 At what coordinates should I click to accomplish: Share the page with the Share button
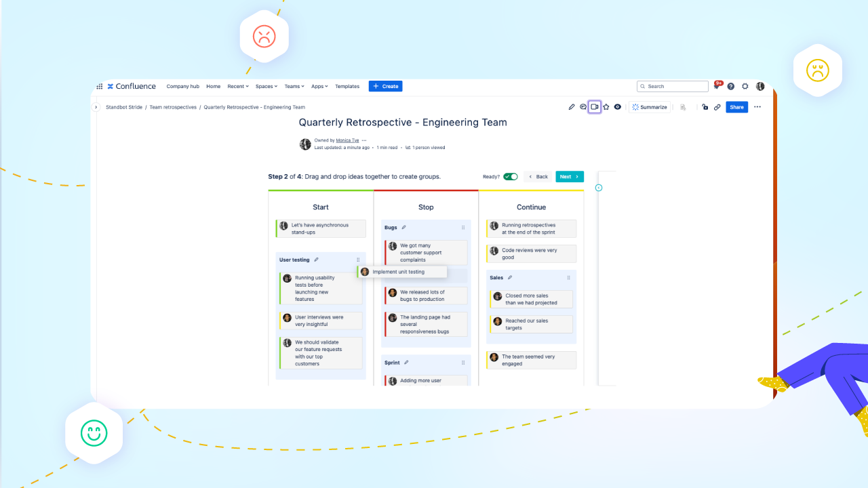[x=736, y=106]
